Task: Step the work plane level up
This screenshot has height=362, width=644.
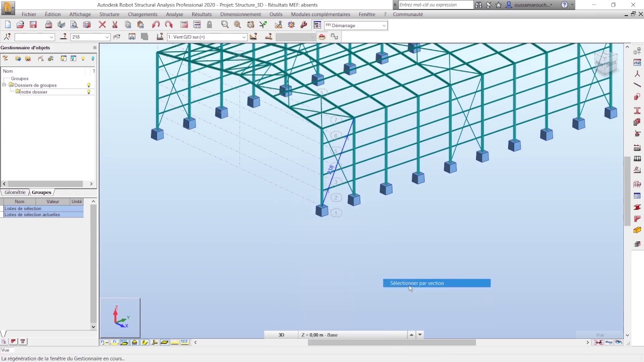Action: pyautogui.click(x=412, y=335)
